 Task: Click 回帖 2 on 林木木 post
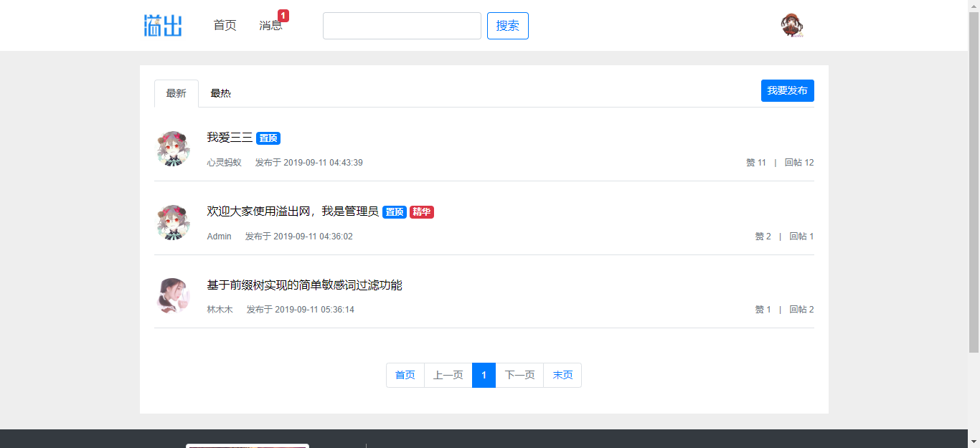(x=802, y=310)
